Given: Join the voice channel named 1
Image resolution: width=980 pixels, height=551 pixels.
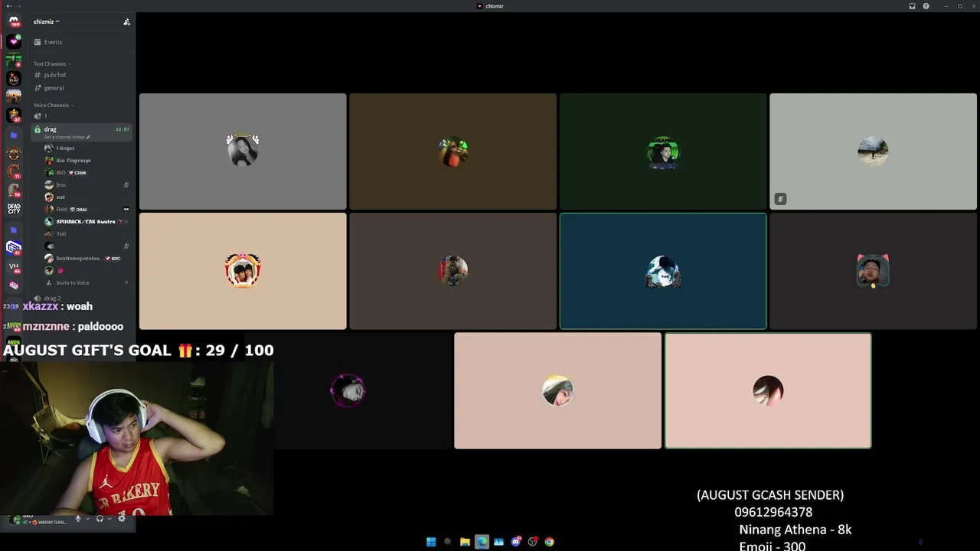Looking at the screenshot, I should pyautogui.click(x=82, y=116).
